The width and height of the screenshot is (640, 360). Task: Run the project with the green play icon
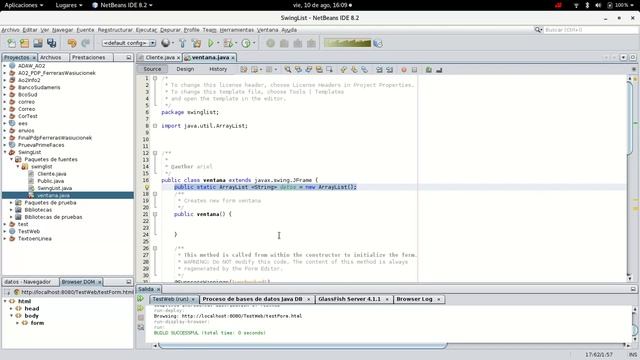pyautogui.click(x=211, y=43)
